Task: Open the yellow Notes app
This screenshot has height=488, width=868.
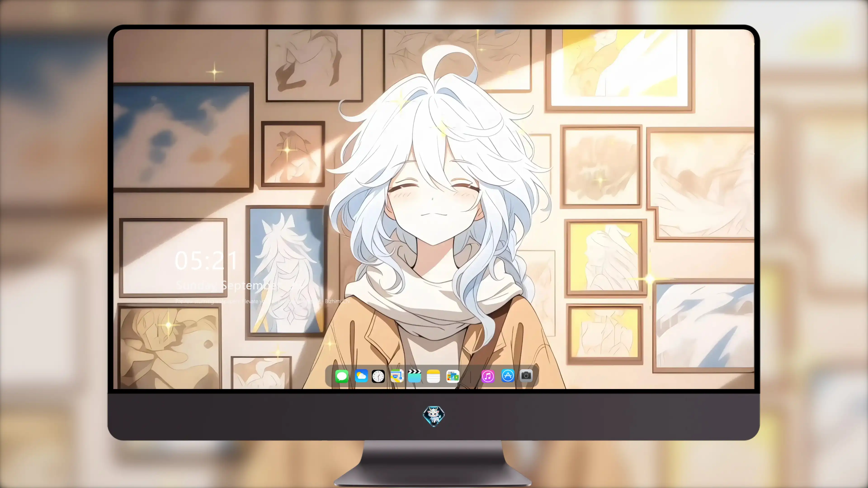Action: [x=433, y=376]
